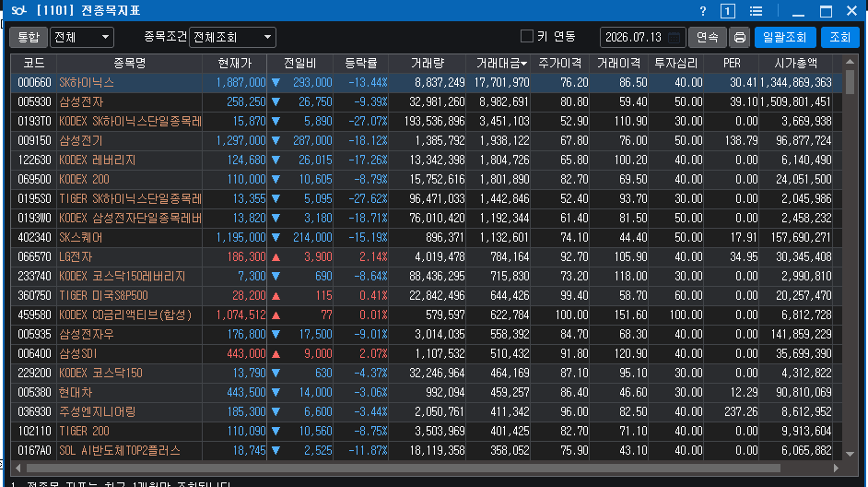Open the help question mark icon

click(x=702, y=11)
